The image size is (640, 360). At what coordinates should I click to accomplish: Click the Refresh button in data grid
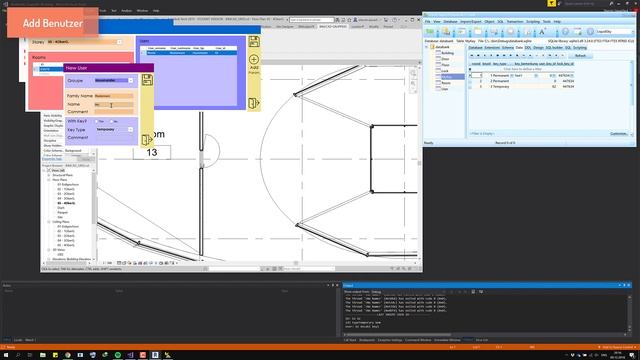[x=580, y=56]
